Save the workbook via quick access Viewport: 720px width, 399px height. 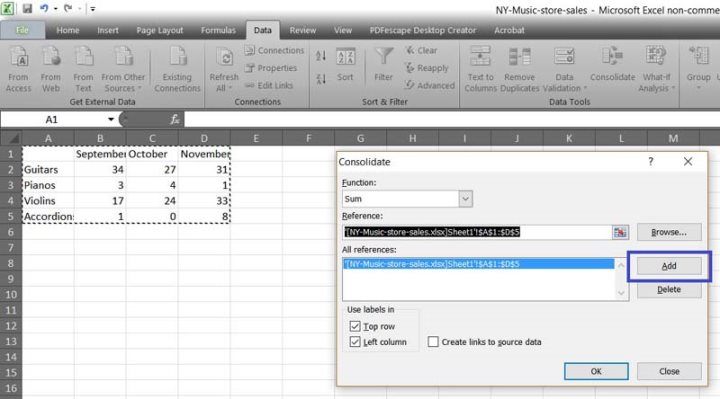click(x=27, y=8)
